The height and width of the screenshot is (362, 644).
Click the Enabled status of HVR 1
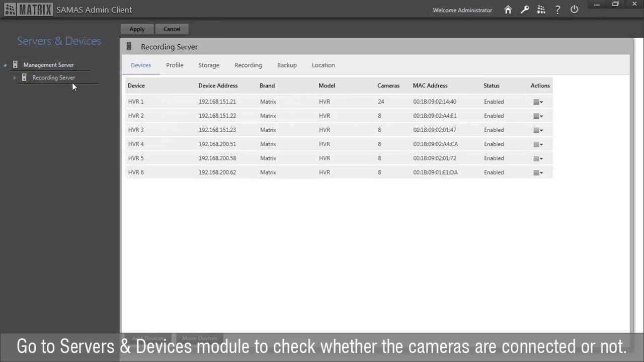pos(494,102)
